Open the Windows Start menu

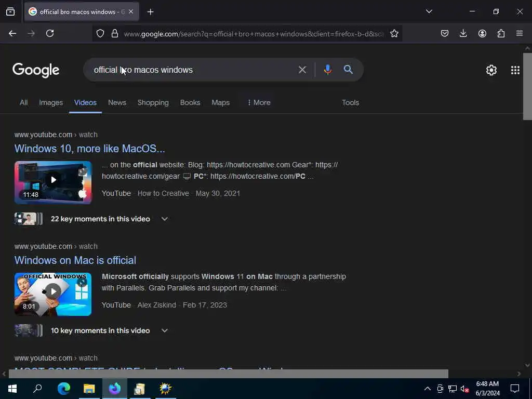[x=12, y=389]
